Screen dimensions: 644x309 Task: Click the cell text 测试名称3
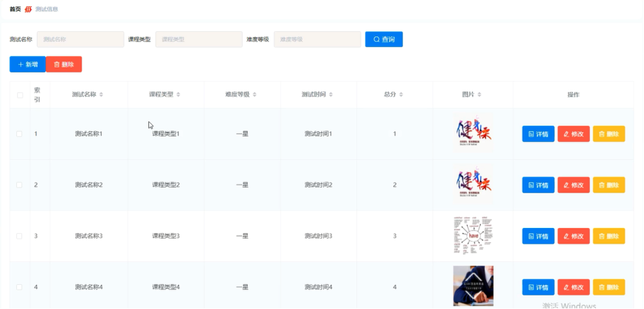point(89,236)
